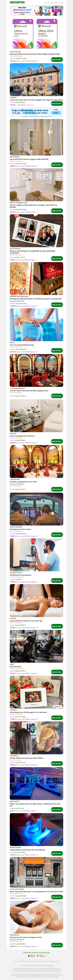
Task: Click the Koop nu button in the top banner
Action: [x=56, y=11]
